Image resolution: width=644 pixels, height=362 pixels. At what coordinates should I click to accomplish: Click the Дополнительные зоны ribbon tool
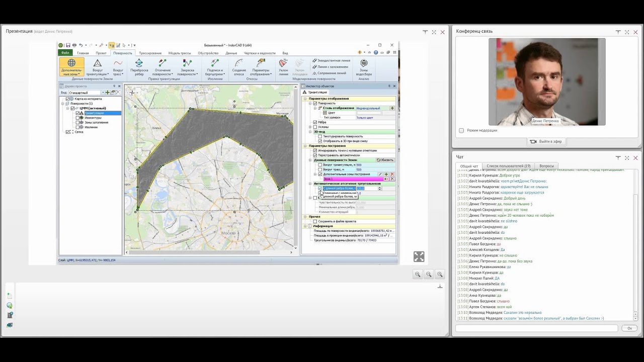click(x=71, y=67)
